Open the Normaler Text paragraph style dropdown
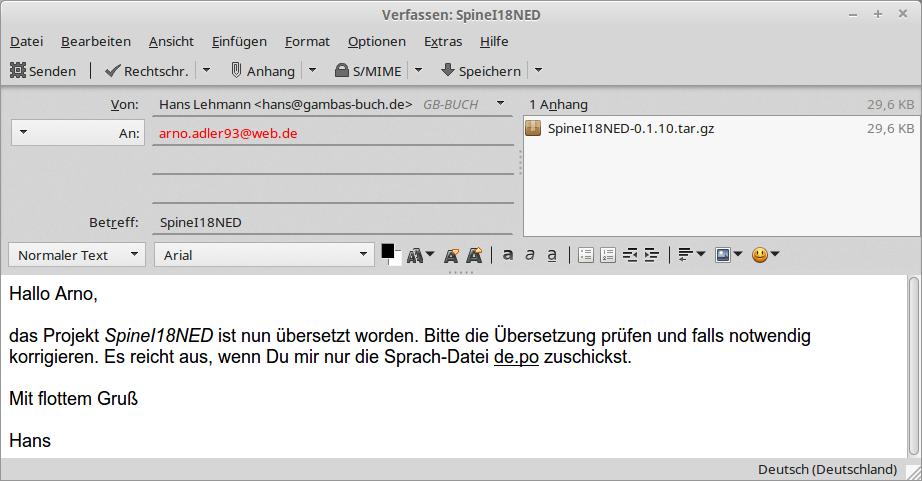 pos(77,255)
